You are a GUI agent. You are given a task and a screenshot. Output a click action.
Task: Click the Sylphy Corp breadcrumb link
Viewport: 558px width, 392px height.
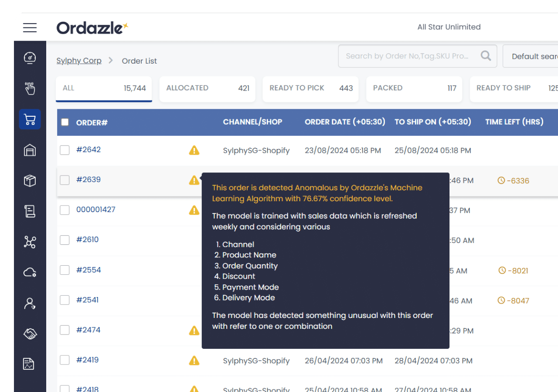click(79, 61)
